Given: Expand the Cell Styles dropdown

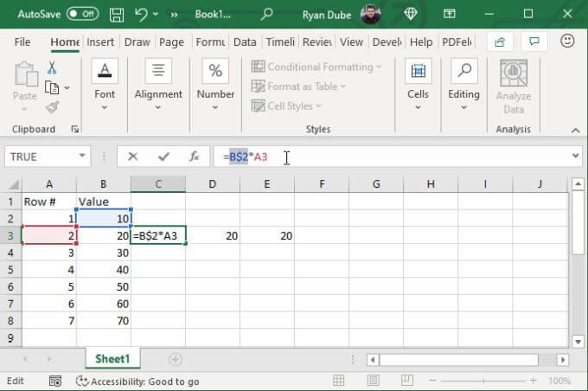Looking at the screenshot, I should 287,106.
